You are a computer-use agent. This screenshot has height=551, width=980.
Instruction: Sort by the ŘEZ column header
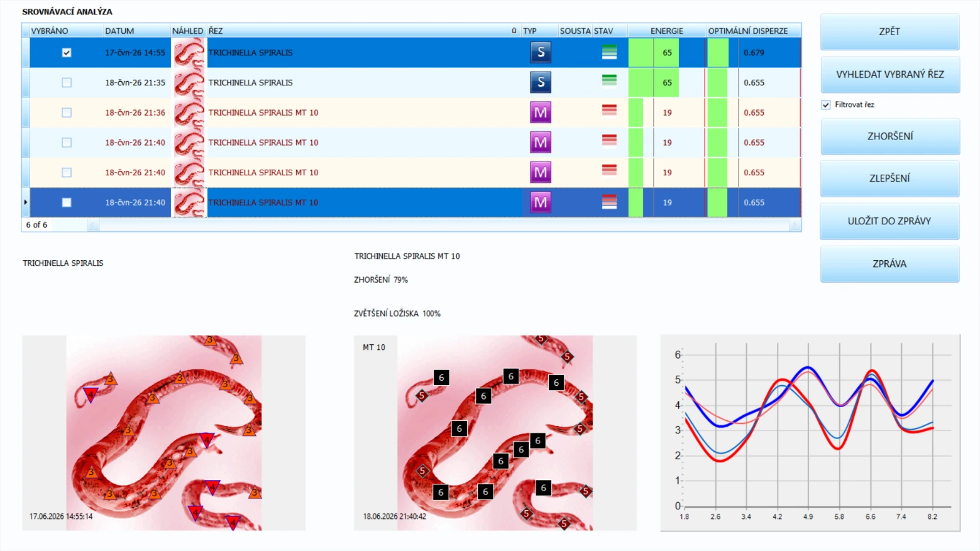click(363, 31)
